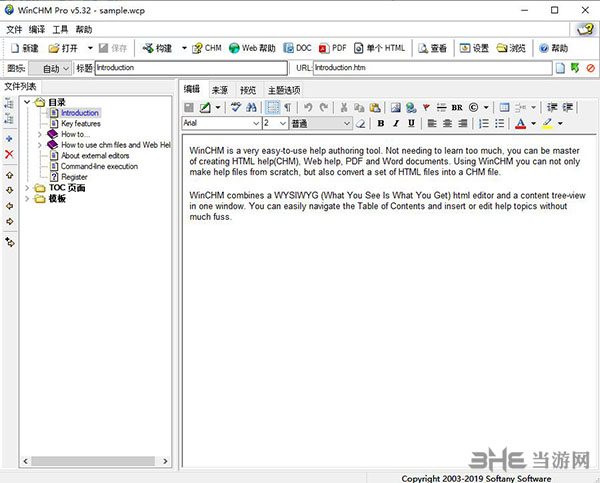Select About external editors topic
This screenshot has height=483, width=600.
click(95, 156)
